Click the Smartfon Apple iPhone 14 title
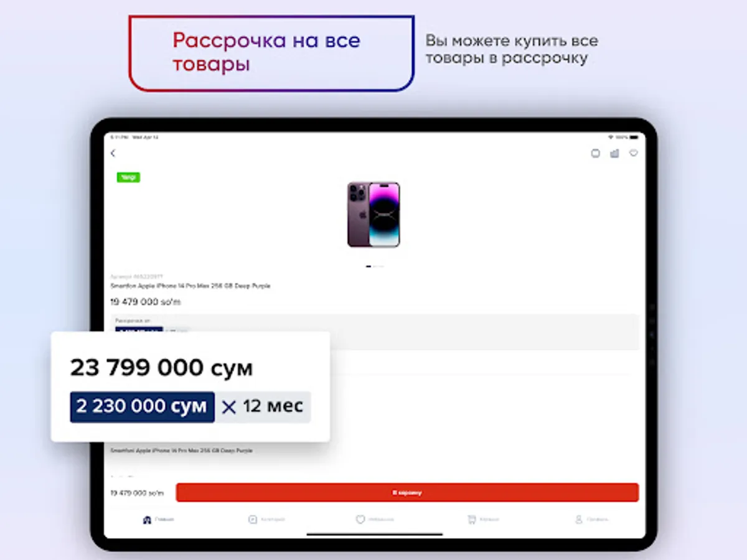This screenshot has width=747, height=560. (190, 286)
